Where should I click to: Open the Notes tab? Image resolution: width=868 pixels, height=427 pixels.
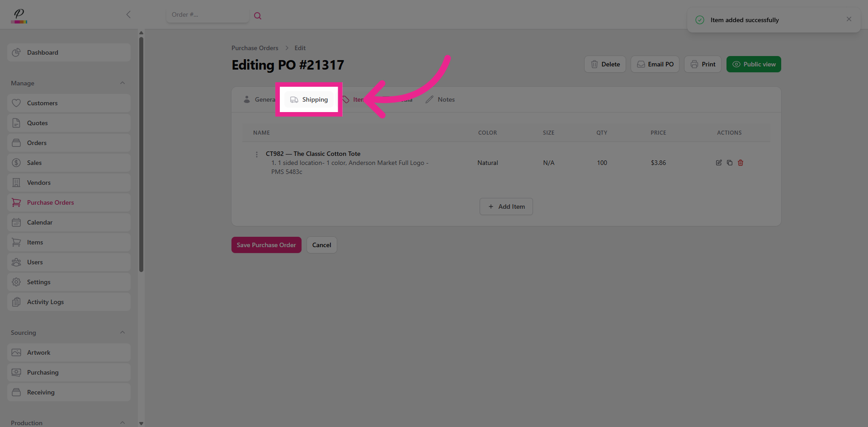tap(440, 99)
